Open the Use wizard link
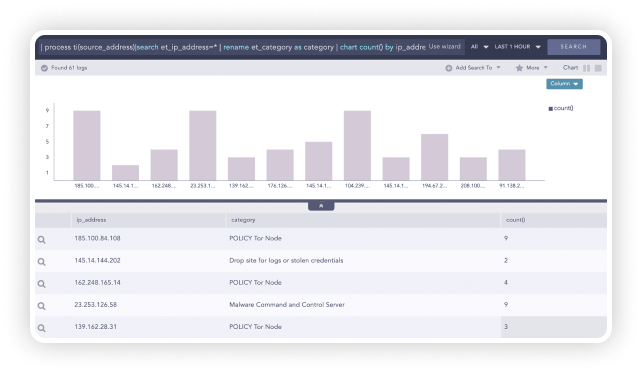642x373 pixels. (444, 47)
